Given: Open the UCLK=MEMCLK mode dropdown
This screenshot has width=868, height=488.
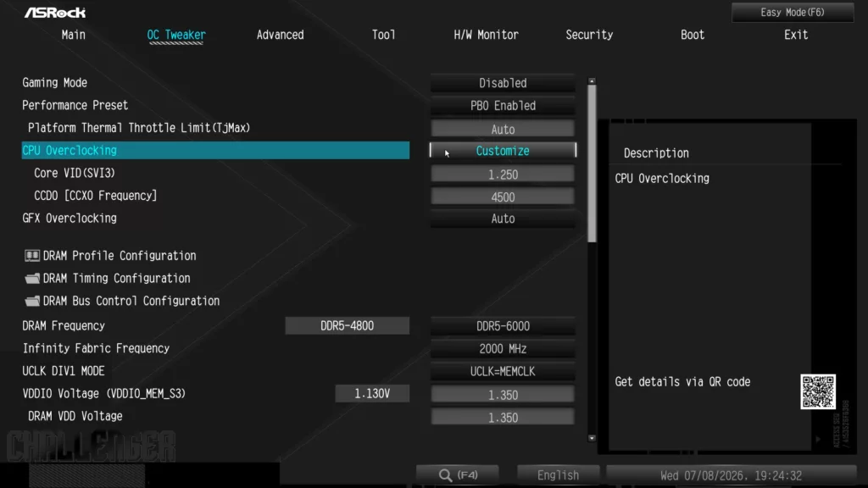Looking at the screenshot, I should pos(503,371).
